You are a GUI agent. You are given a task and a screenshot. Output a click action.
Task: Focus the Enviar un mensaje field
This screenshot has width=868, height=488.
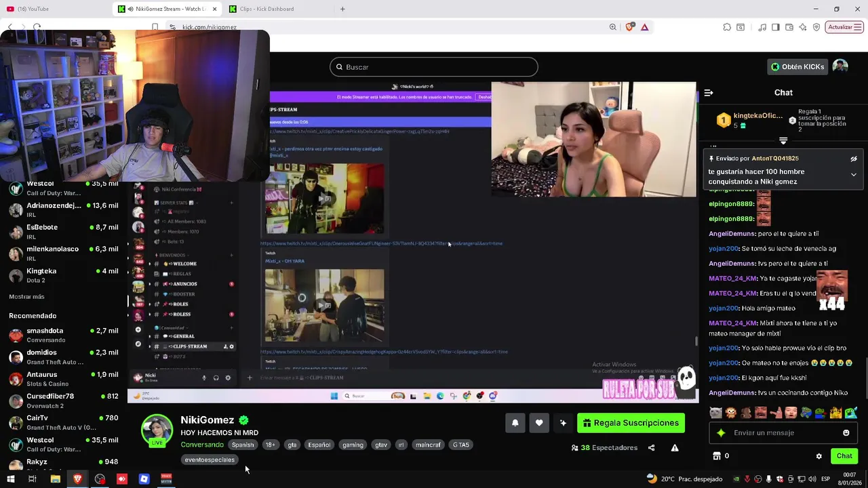[x=783, y=432]
